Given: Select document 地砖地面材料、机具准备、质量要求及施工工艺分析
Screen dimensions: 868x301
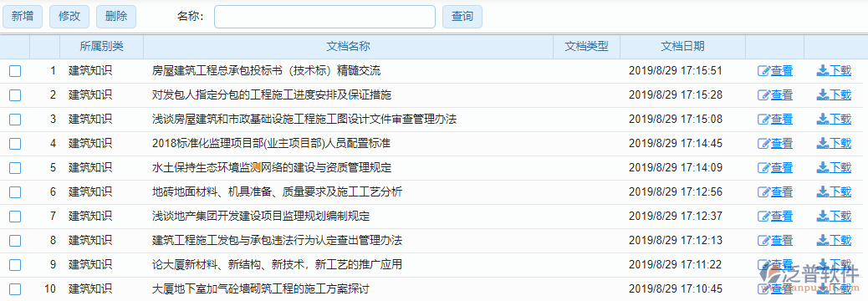Looking at the screenshot, I should 277,192.
